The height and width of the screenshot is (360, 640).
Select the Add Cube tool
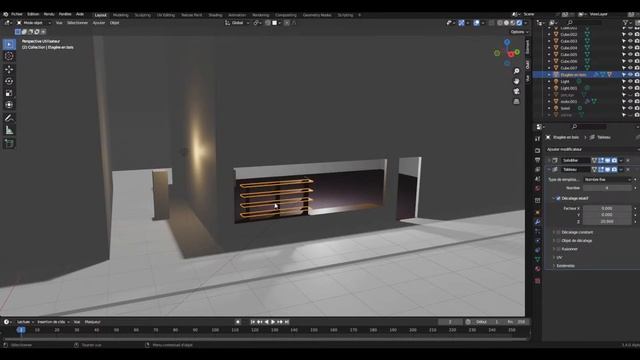click(x=9, y=143)
